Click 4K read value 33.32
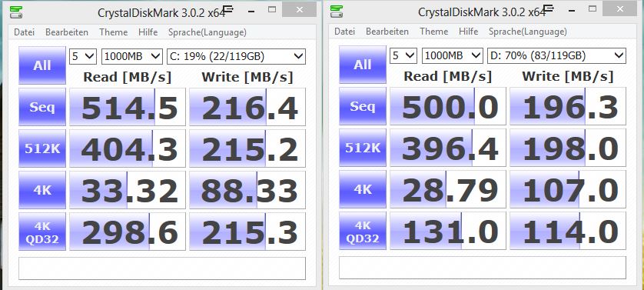Image resolution: width=644 pixels, height=290 pixels. [x=128, y=190]
